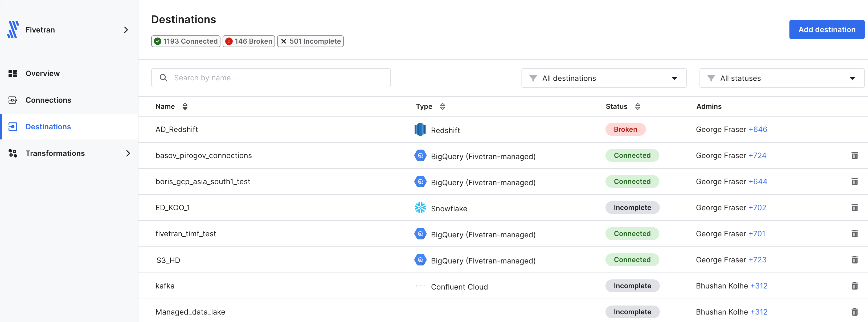Open boris_gcp_asia_south1_test destination
Image resolution: width=868 pixels, height=322 pixels.
pos(203,181)
